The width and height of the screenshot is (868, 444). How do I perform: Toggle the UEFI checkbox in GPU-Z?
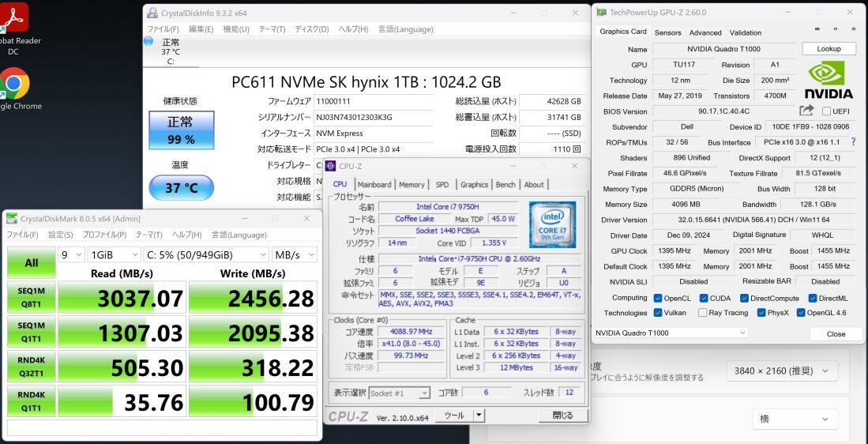(x=826, y=111)
